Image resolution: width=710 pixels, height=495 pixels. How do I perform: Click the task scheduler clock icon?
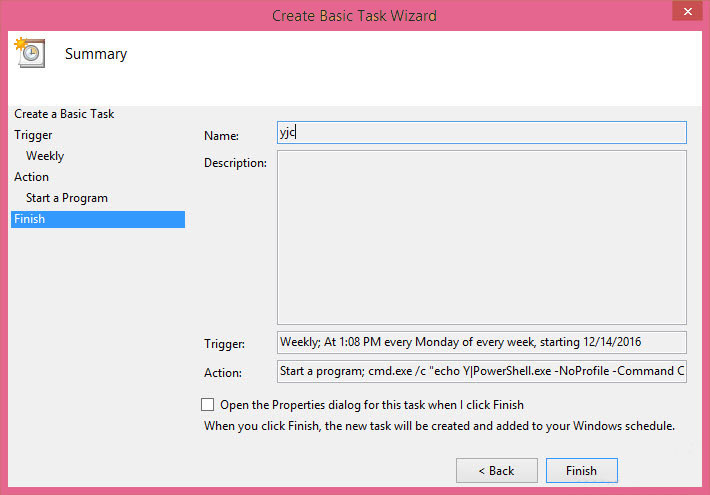30,53
